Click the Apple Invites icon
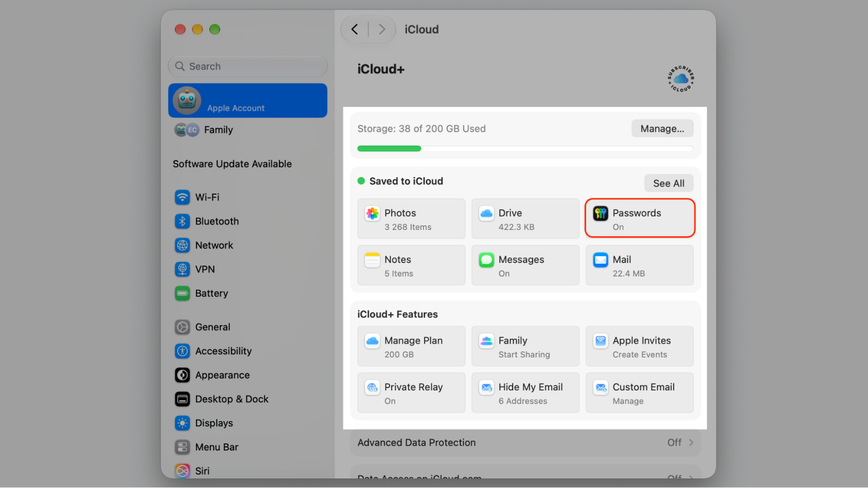This screenshot has height=488, width=868. pos(601,341)
